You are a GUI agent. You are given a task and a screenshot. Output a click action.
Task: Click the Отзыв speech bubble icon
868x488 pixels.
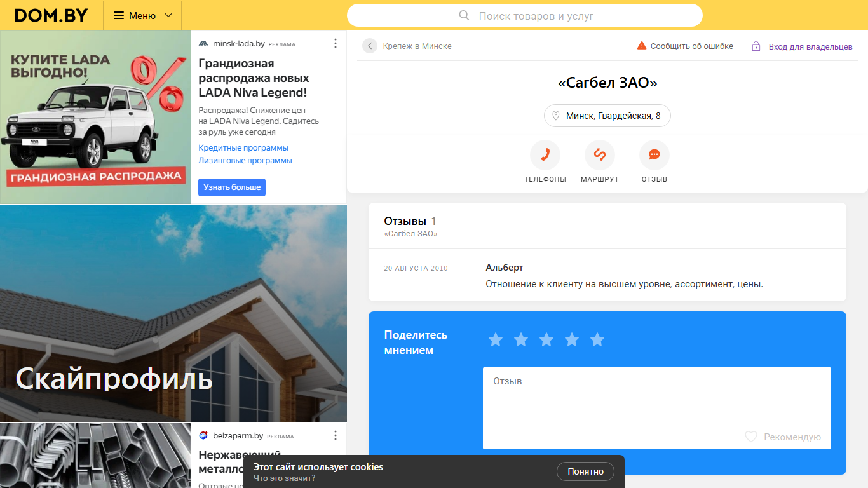[x=654, y=154]
